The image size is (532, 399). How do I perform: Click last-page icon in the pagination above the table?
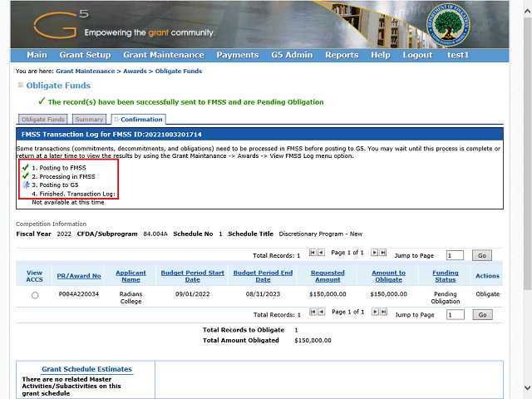[x=382, y=252]
